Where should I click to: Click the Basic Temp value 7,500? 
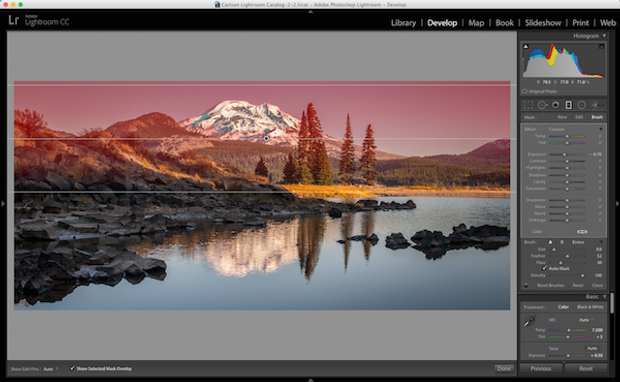point(597,330)
